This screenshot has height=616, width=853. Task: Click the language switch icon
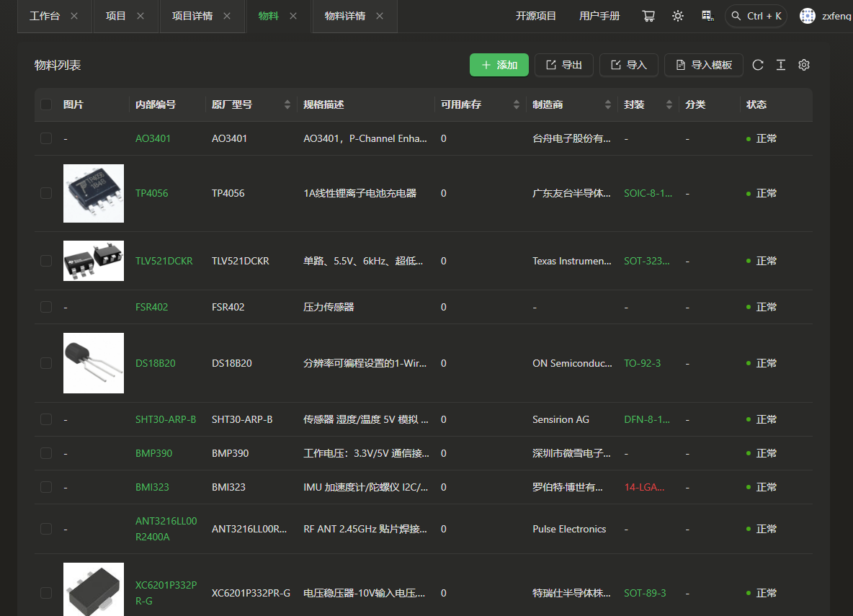(707, 16)
